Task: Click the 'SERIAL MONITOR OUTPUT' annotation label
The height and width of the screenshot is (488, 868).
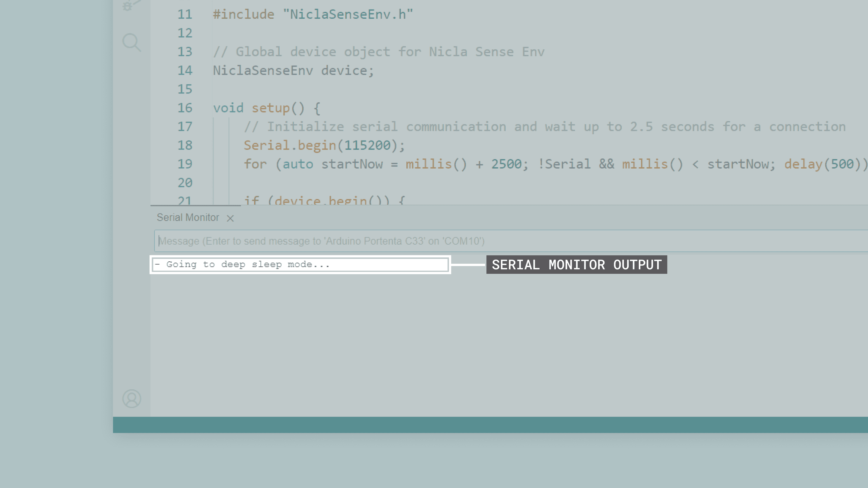Action: pos(576,265)
